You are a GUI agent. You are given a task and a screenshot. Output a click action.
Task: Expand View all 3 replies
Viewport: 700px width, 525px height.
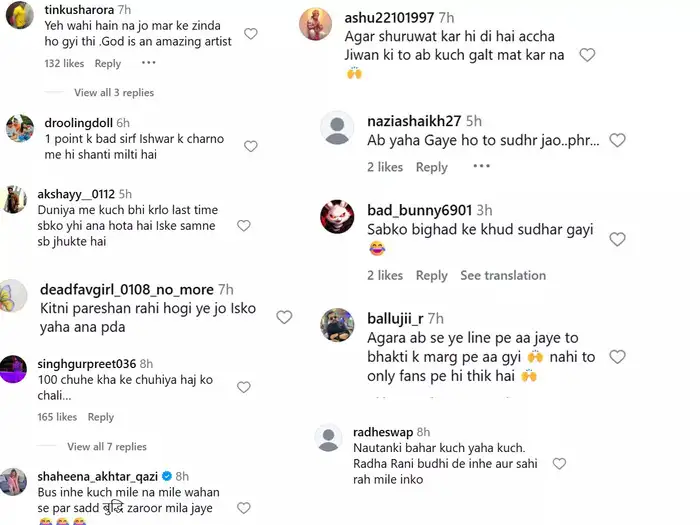(114, 93)
